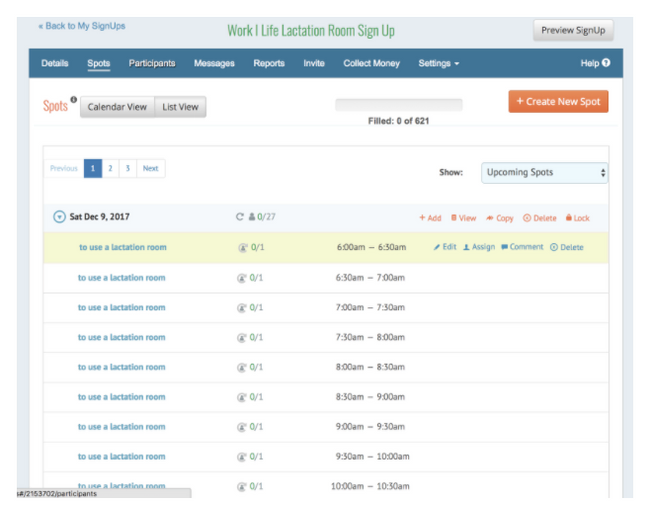The height and width of the screenshot is (509, 650).
Task: Click Create New Spot button
Action: pos(558,102)
